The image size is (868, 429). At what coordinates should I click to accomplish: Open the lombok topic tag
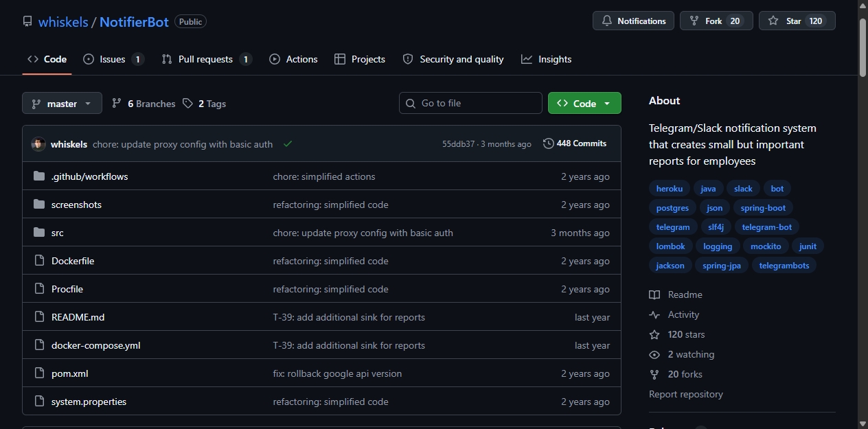671,246
